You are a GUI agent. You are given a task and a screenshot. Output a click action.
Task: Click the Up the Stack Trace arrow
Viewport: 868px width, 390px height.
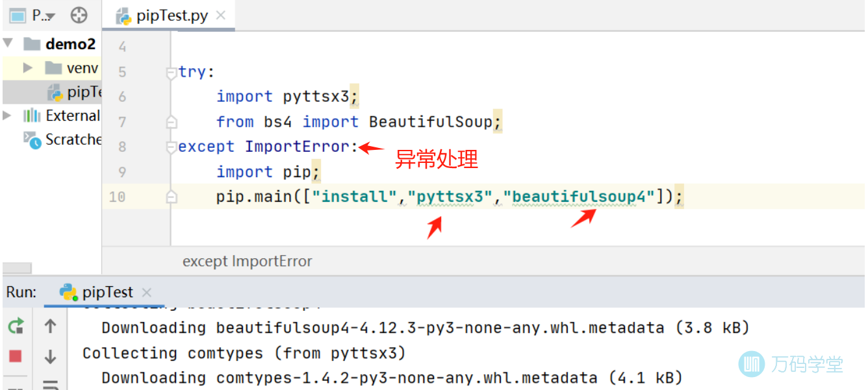click(50, 326)
